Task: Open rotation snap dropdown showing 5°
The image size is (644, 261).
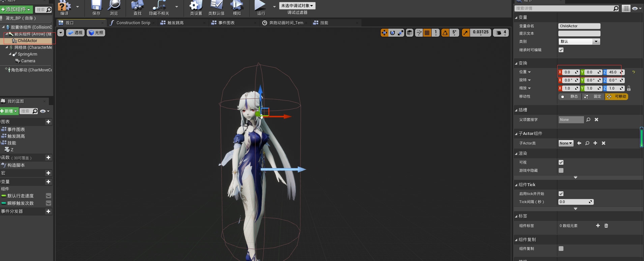Action: [455, 33]
